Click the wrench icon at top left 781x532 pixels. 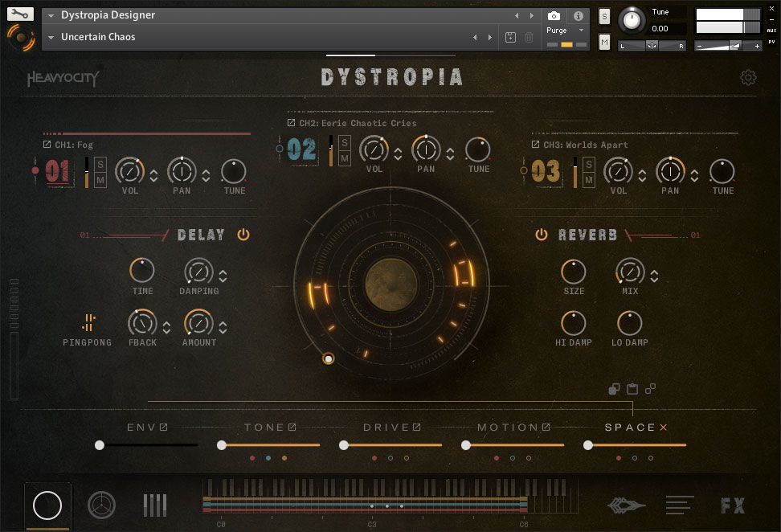(20, 14)
